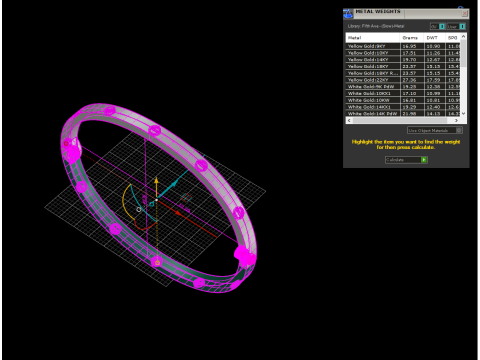480x360 pixels.
Task: Select the Yellow Gold 14KY row
Action: (403, 60)
